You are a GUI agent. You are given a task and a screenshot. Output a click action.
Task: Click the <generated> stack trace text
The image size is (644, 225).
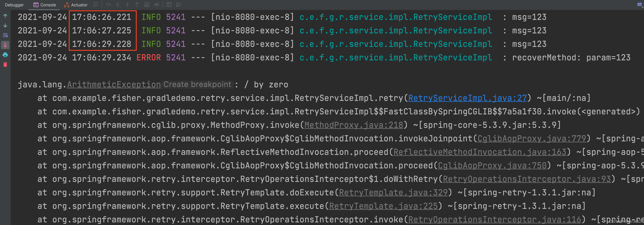click(608, 112)
